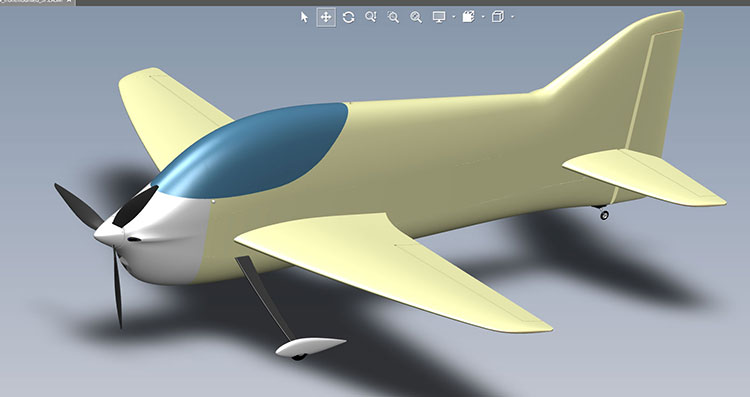Click the scene clapperboard icon
Image resolution: width=750 pixels, height=397 pixels.
[x=468, y=17]
